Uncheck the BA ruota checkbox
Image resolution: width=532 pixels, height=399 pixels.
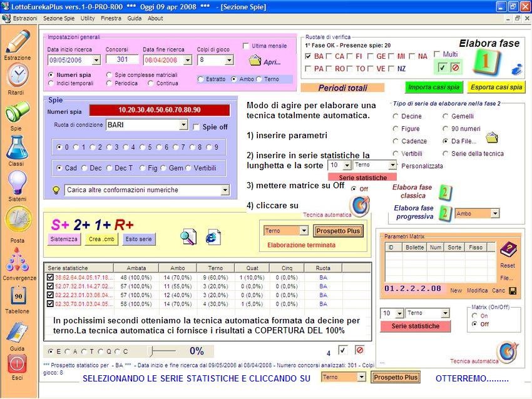[308, 56]
